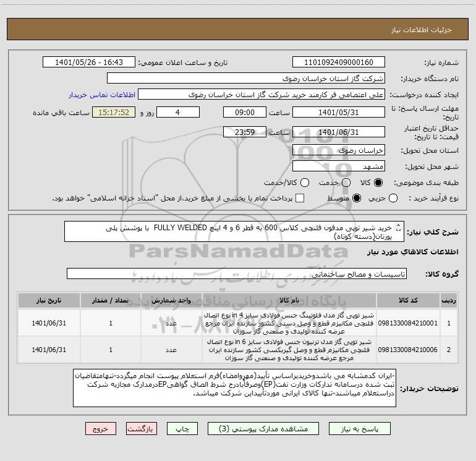The width and height of the screenshot is (476, 461).
Task: Click جزئیات اطلاعات نیاز header title
Action: (x=421, y=30)
